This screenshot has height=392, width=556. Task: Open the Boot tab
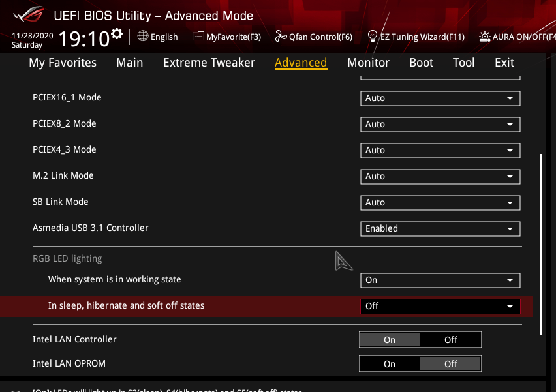422,63
